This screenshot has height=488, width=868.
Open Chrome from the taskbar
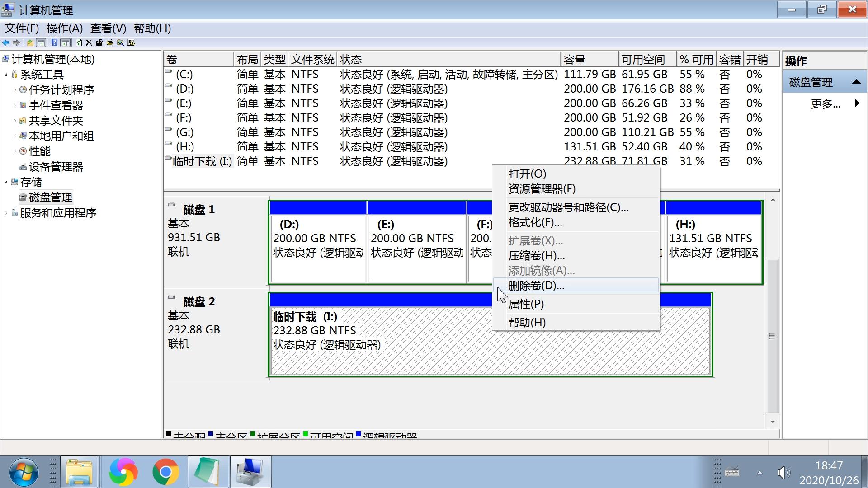165,472
